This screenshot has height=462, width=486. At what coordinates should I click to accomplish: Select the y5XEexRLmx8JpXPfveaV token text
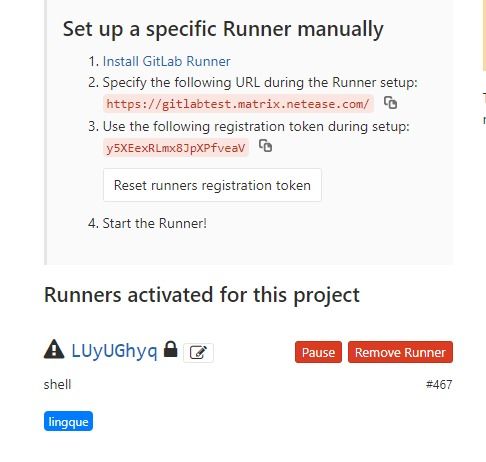point(176,148)
